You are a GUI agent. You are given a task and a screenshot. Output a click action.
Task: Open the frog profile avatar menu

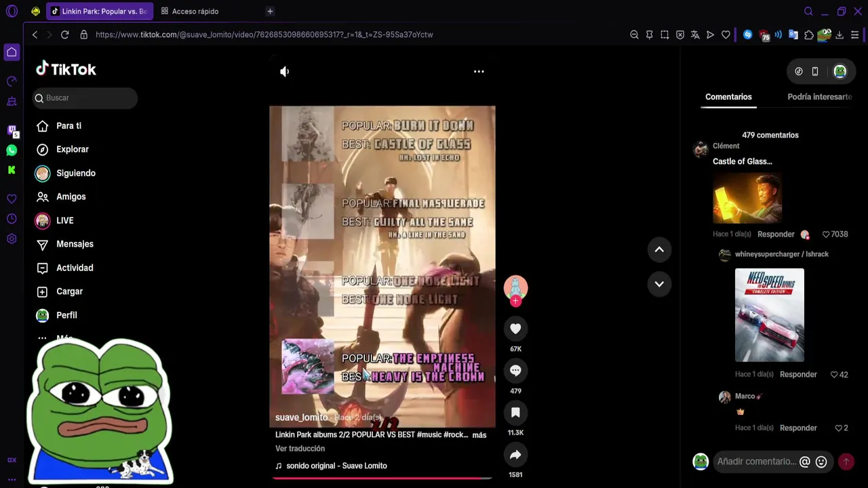coord(840,71)
